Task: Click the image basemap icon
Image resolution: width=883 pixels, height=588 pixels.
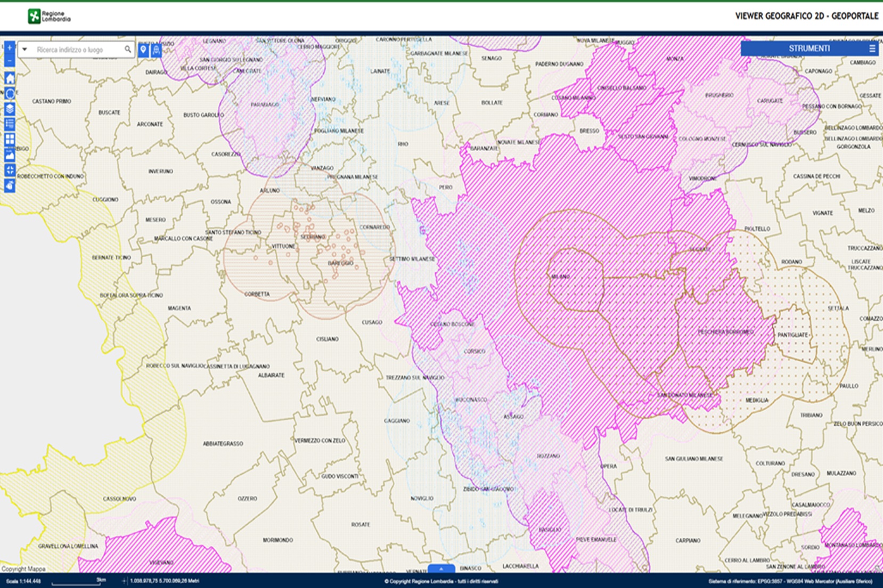Action: tap(9, 153)
